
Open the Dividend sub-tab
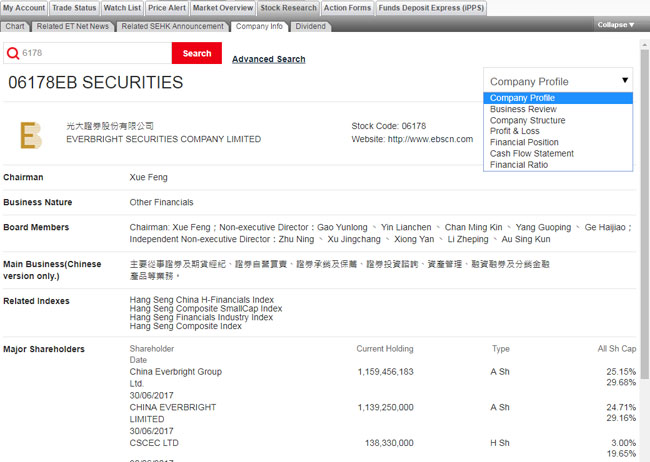[310, 26]
